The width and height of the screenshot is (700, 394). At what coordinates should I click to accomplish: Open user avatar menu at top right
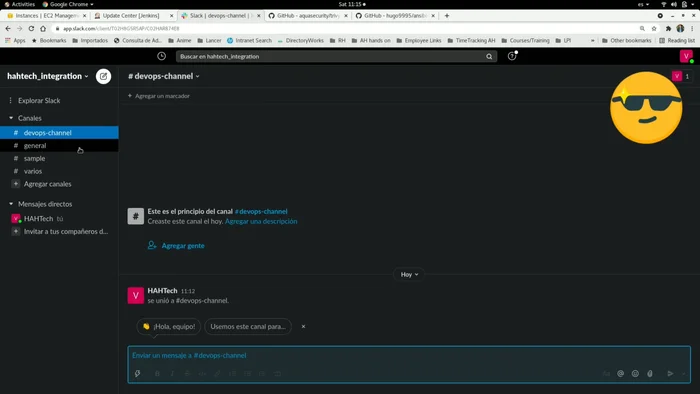686,56
